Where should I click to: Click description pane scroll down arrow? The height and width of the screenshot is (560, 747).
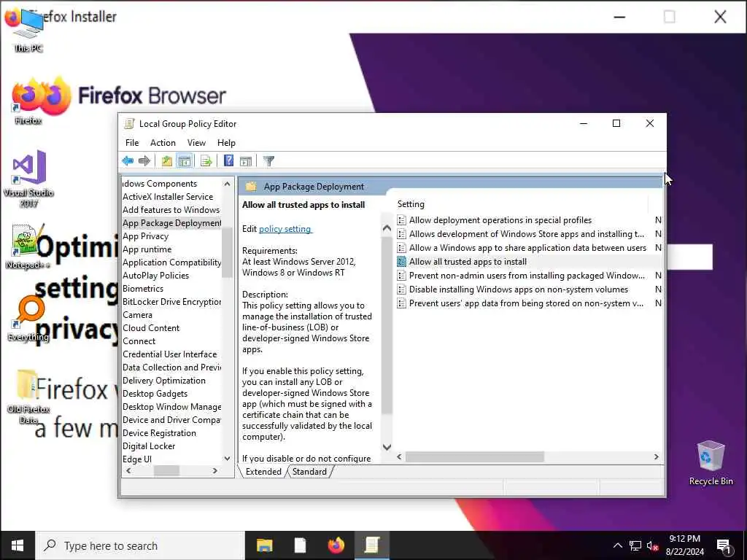coord(387,447)
